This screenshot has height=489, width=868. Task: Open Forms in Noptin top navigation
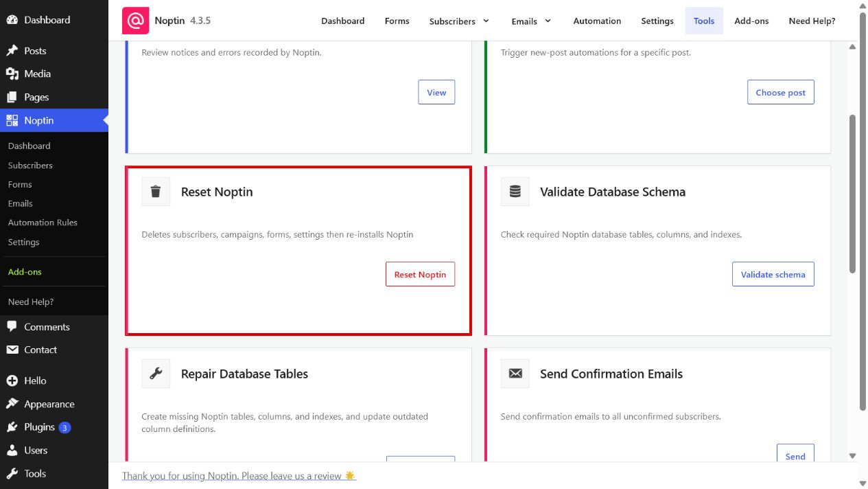pyautogui.click(x=397, y=21)
